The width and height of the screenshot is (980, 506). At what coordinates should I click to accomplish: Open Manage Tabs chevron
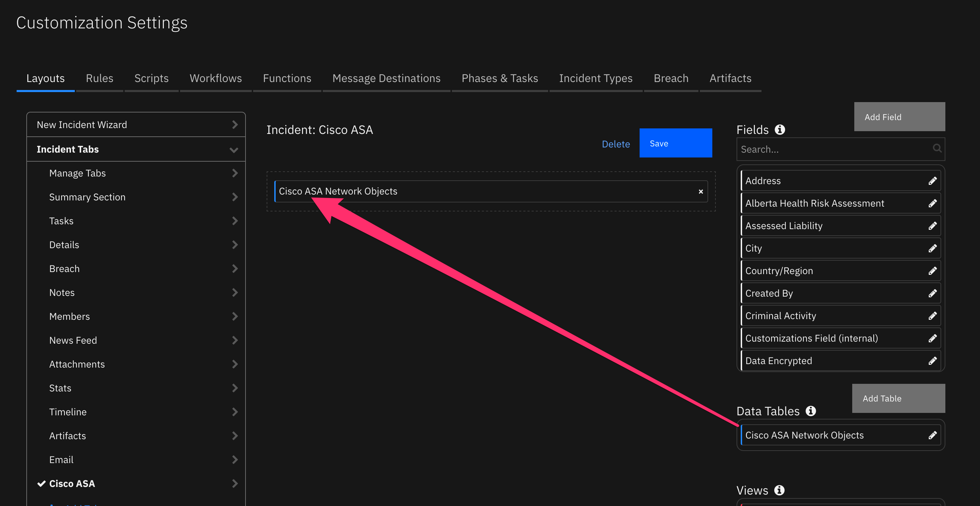234,173
